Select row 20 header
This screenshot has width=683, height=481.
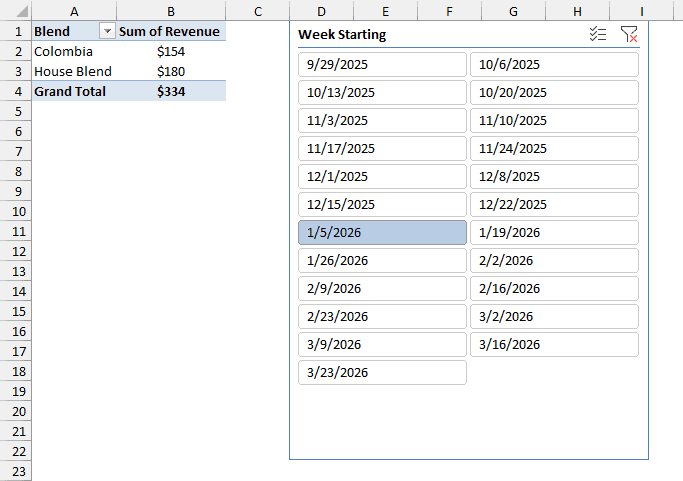[16, 412]
